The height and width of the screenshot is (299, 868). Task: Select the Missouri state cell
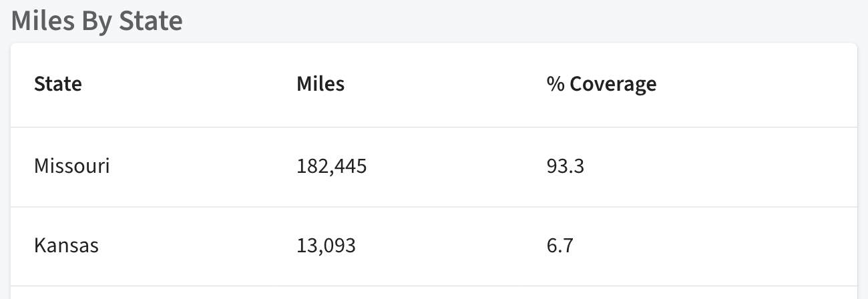pyautogui.click(x=71, y=166)
